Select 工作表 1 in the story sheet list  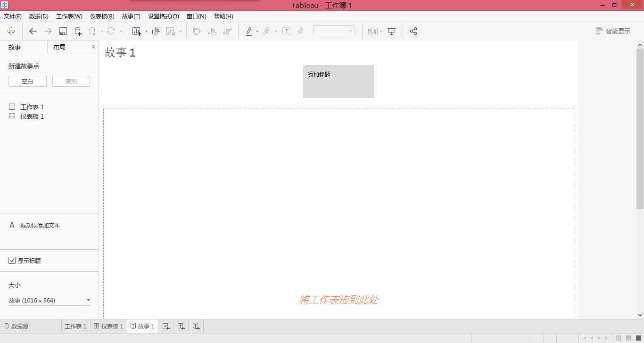(26, 107)
